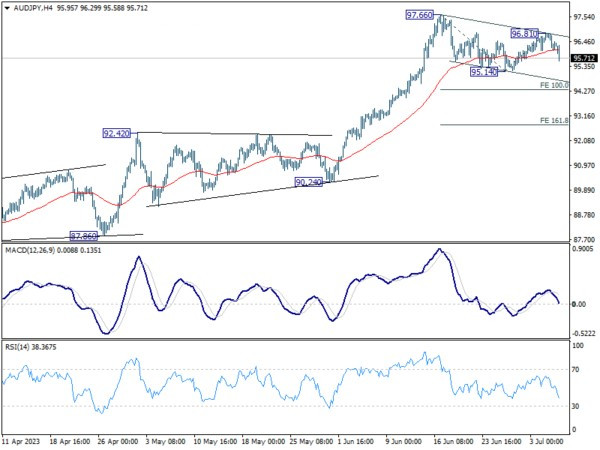Select the 92.420 price label
The image size is (600, 450).
pos(116,133)
